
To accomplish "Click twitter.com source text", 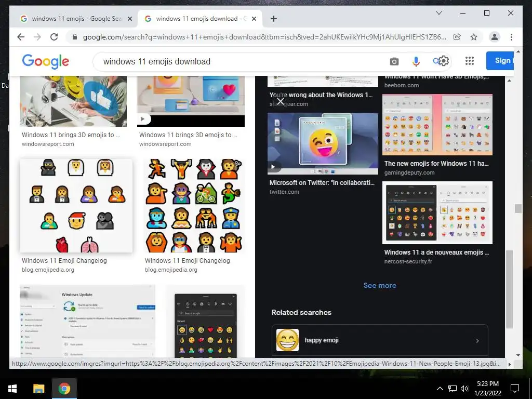I will [284, 192].
